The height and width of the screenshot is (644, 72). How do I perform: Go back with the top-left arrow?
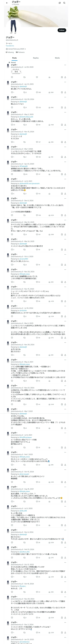click(7, 3)
